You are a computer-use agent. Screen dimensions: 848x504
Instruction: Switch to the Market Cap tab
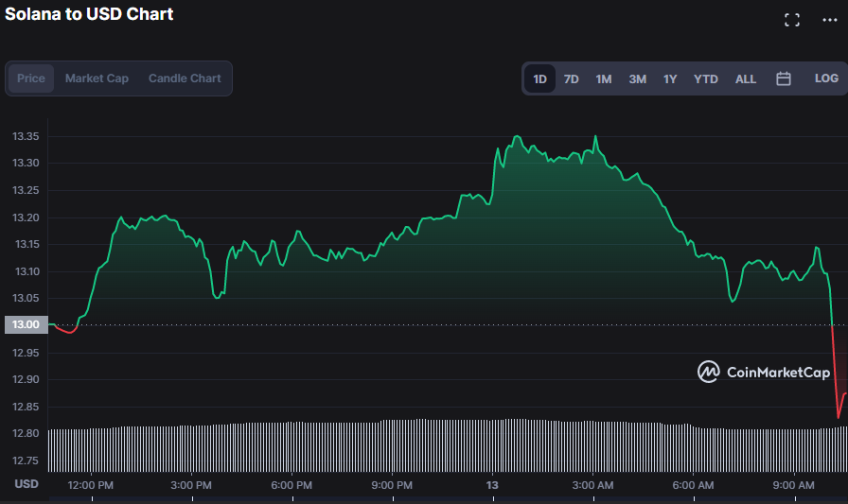[97, 78]
